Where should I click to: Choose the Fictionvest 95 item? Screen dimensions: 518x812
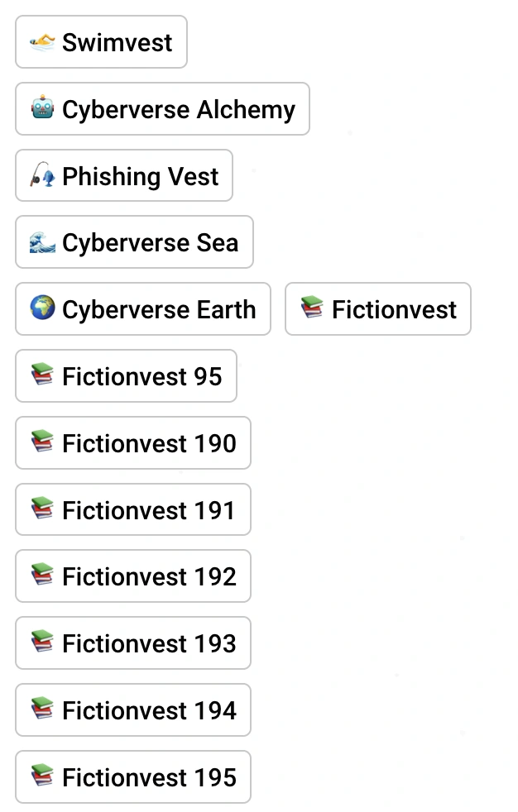[x=126, y=375]
